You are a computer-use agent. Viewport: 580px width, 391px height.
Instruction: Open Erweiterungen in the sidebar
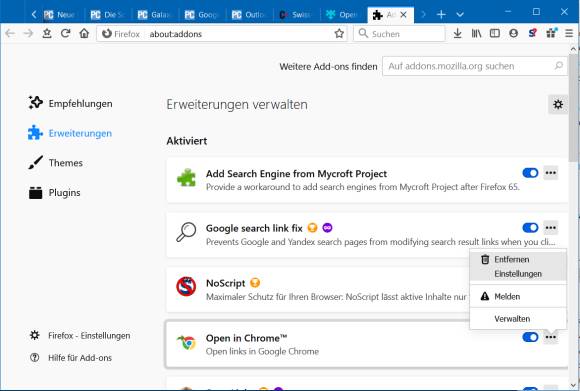(x=70, y=133)
